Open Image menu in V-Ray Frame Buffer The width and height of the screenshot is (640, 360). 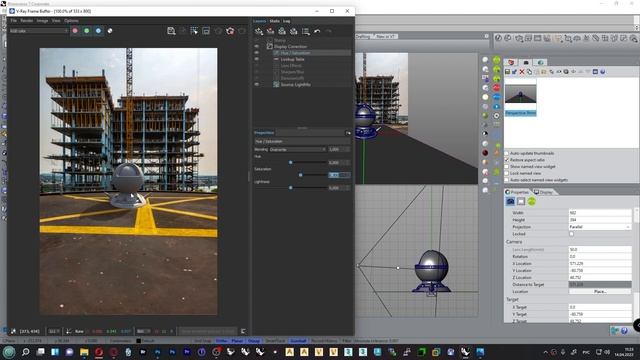click(42, 20)
